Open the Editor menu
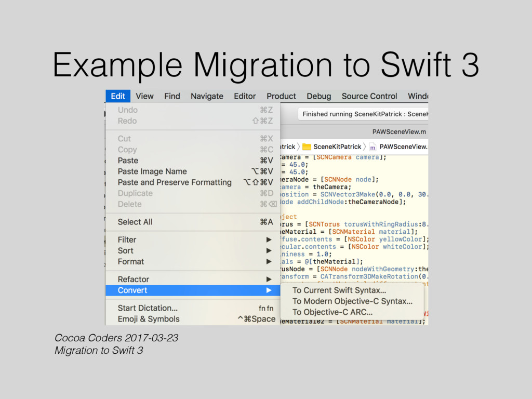 (x=245, y=96)
